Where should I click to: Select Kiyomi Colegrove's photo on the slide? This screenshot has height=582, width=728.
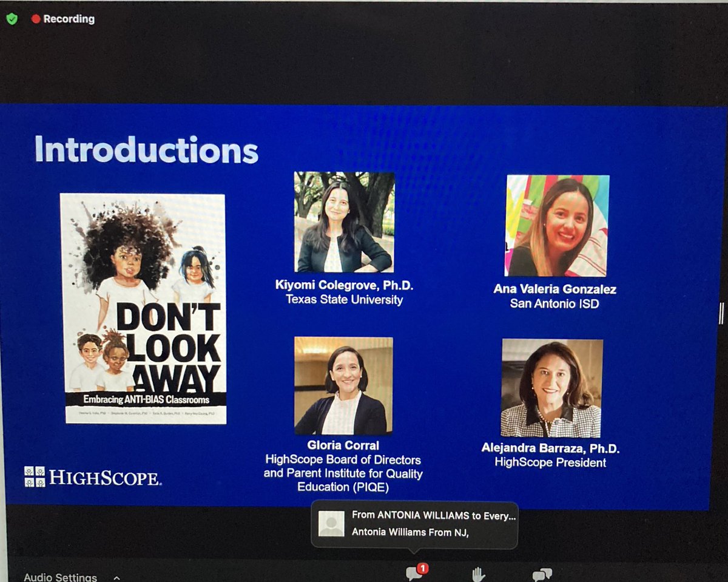(x=344, y=222)
